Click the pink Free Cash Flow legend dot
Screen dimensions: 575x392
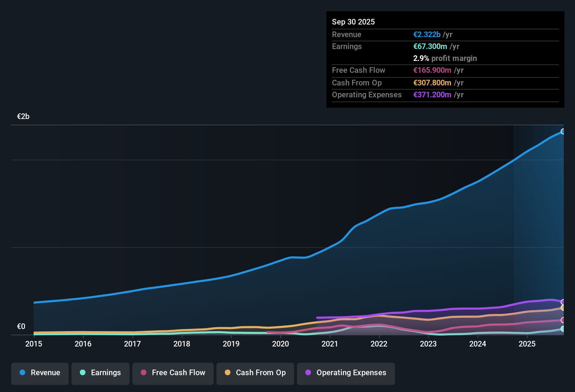[143, 373]
